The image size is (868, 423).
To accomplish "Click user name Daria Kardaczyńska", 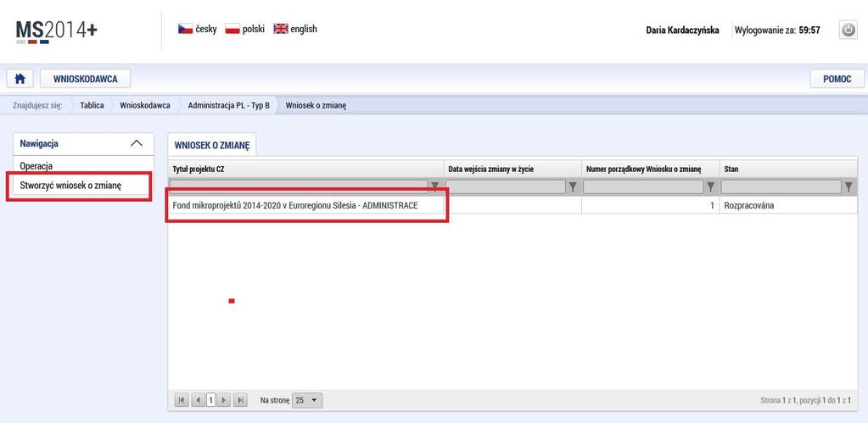I will [682, 31].
